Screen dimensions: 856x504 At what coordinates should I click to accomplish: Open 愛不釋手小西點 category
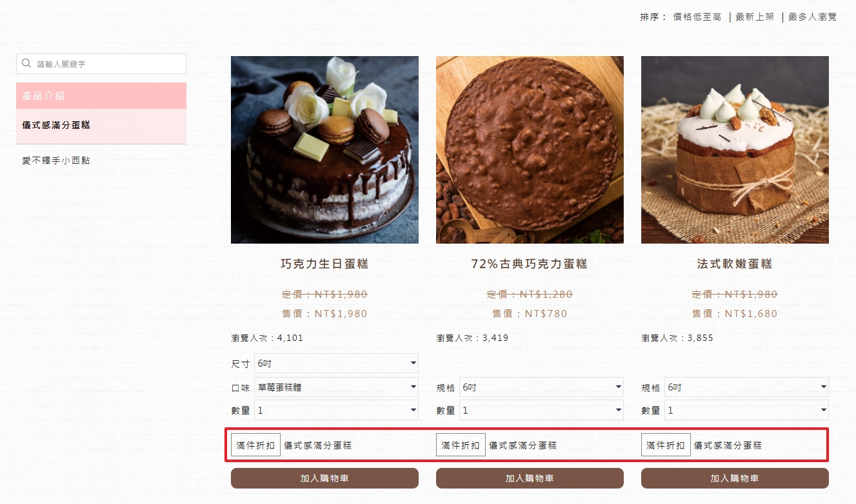[x=56, y=160]
